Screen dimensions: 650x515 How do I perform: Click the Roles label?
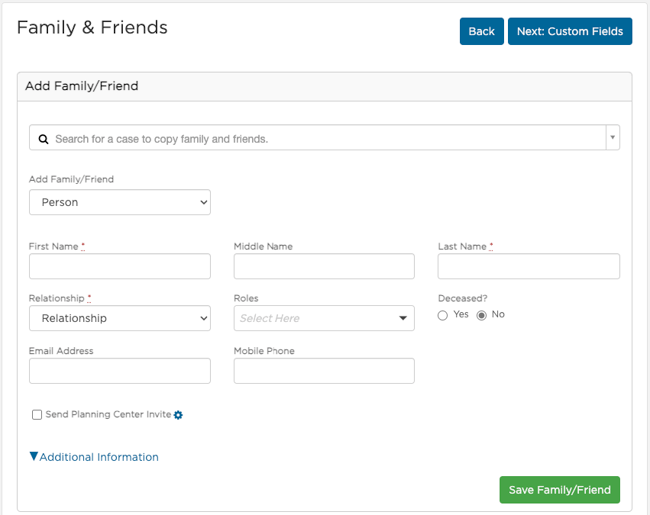[x=246, y=298]
